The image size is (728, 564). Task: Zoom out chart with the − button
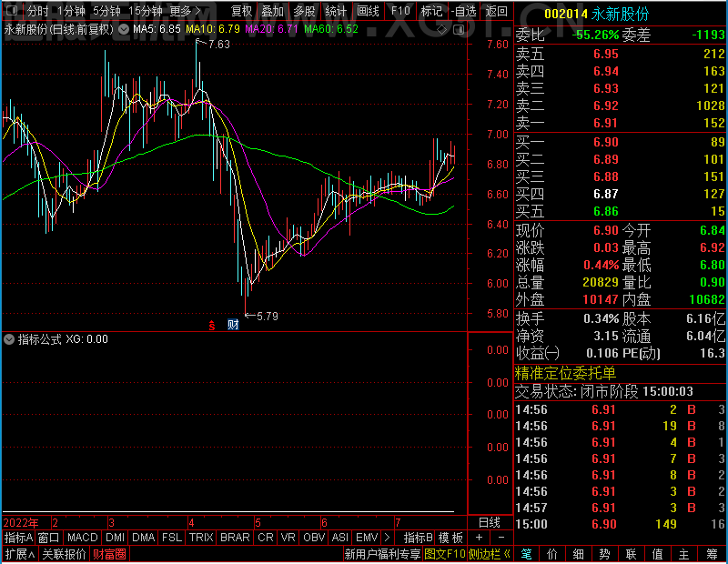pyautogui.click(x=501, y=538)
